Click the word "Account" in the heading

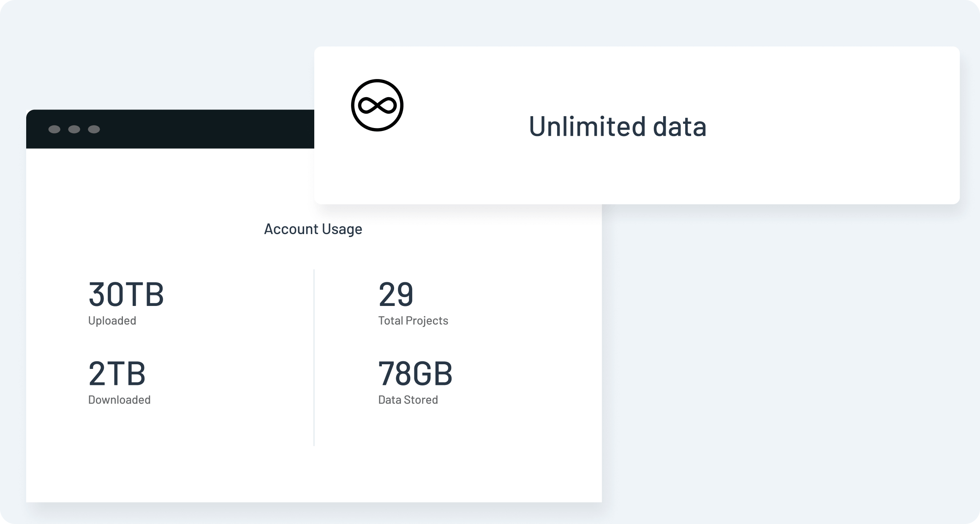point(291,229)
